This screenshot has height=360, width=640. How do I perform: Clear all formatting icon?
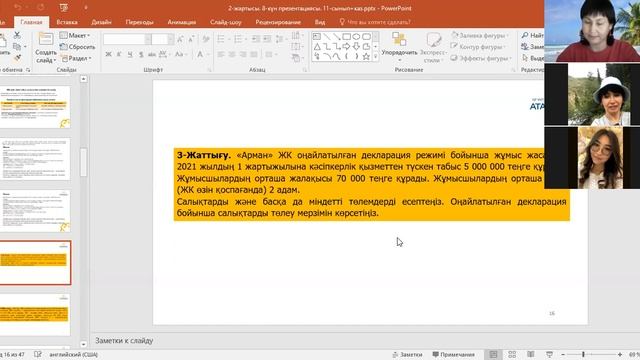206,39
